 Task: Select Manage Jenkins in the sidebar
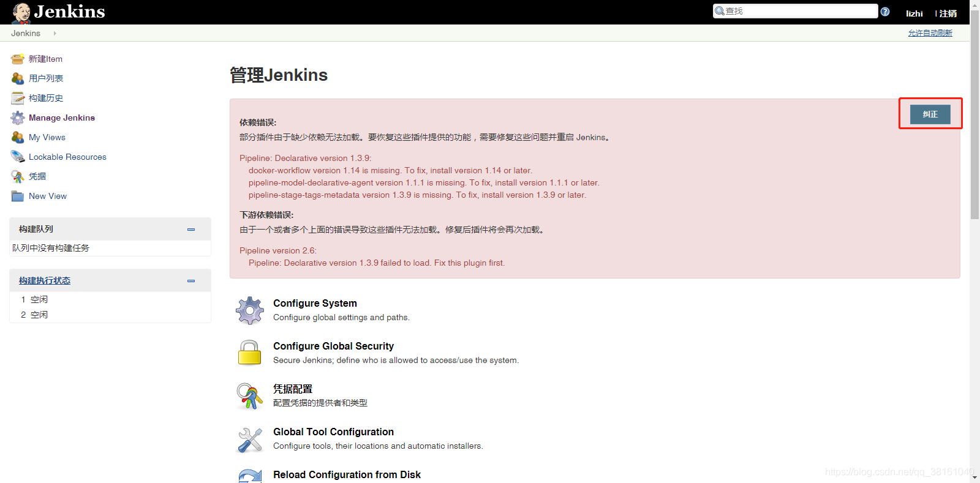pyautogui.click(x=62, y=118)
